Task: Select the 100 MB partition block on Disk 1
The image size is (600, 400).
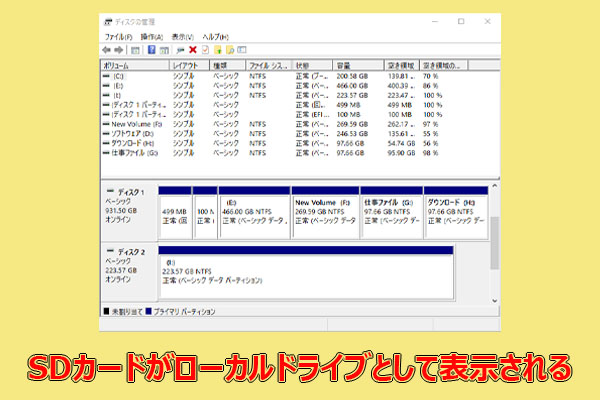Action: [x=205, y=213]
